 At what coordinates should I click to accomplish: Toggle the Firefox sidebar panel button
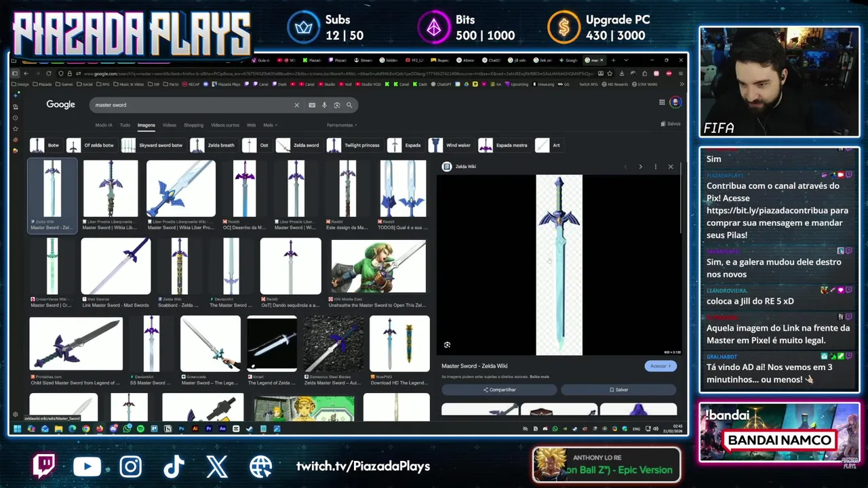[15, 73]
